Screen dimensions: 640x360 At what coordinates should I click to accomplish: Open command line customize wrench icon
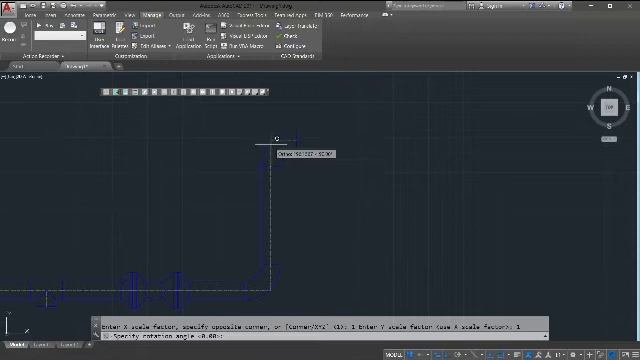pos(96,335)
